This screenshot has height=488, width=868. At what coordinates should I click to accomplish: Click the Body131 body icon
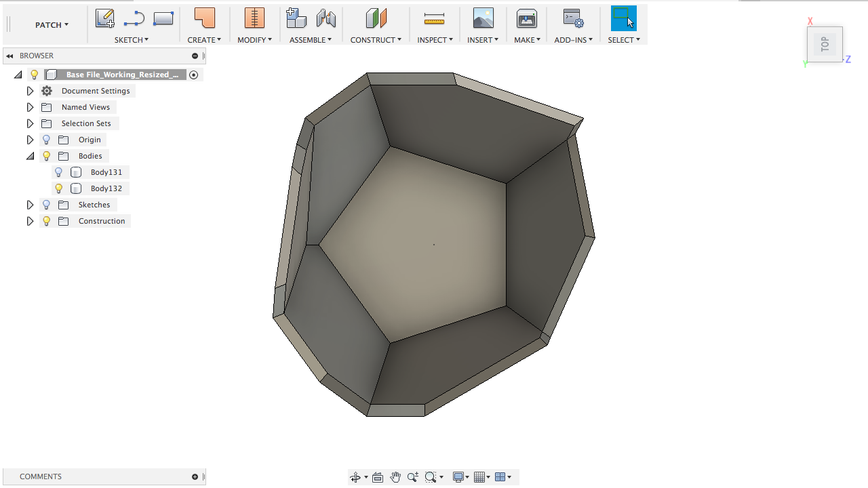click(76, 172)
